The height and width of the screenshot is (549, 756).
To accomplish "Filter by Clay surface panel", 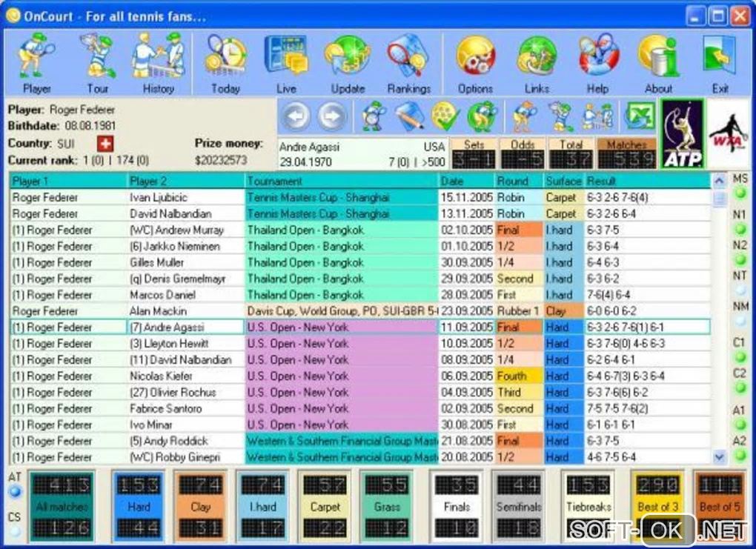I will [x=201, y=506].
